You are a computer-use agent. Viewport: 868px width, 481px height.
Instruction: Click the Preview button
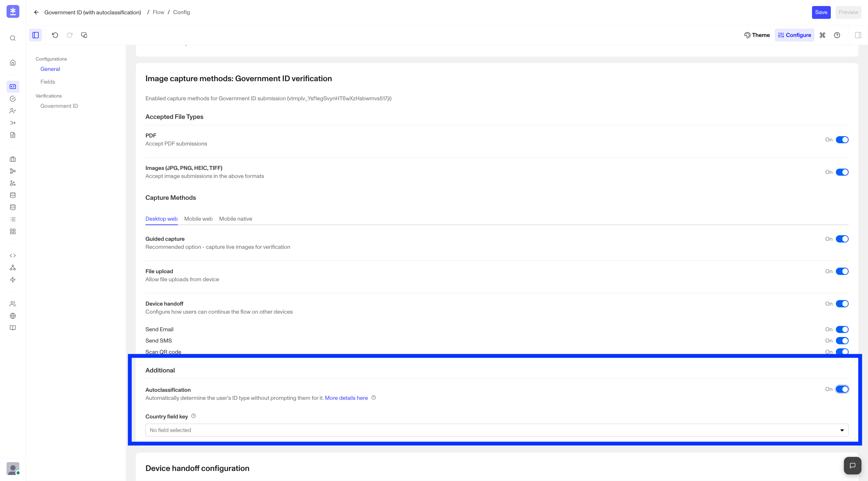tap(848, 13)
